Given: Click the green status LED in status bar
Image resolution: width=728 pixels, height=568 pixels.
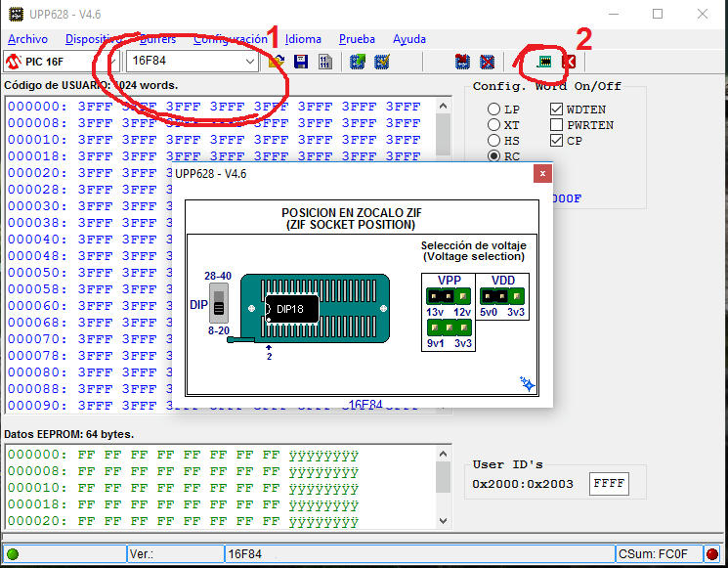Looking at the screenshot, I should point(13,553).
